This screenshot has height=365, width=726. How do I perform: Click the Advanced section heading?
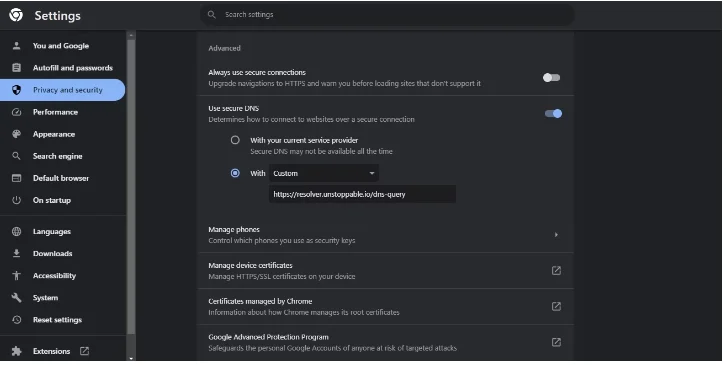click(x=224, y=48)
